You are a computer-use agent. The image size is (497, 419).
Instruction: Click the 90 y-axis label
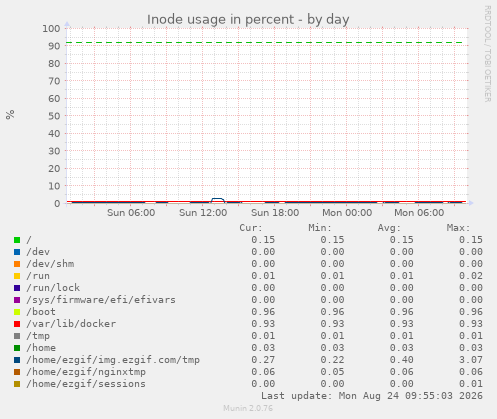[x=54, y=46]
